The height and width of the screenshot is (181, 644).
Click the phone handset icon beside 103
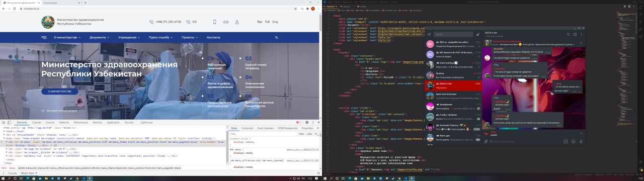[188, 22]
